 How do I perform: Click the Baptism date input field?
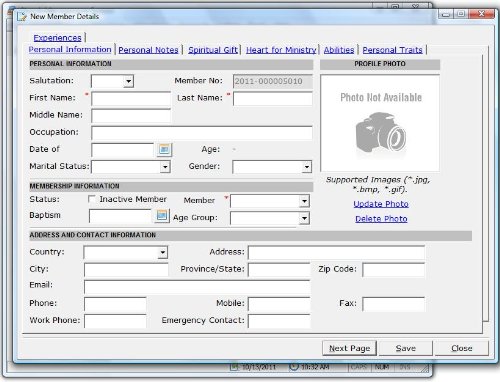pyautogui.click(x=120, y=216)
